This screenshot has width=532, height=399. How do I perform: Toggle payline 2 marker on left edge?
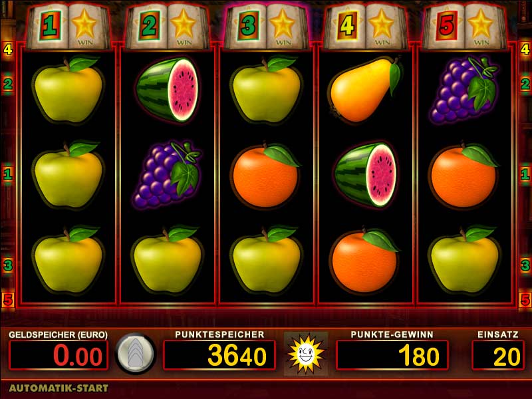[7, 84]
